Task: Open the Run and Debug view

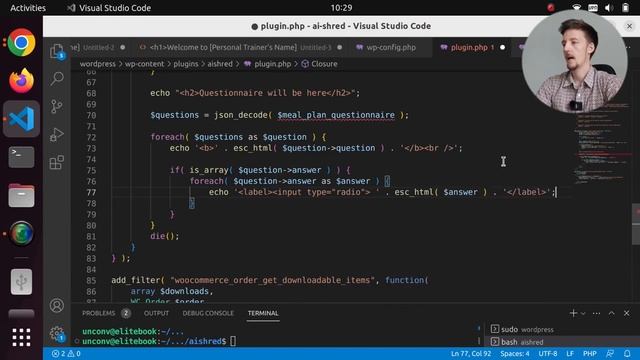Action: point(57,134)
